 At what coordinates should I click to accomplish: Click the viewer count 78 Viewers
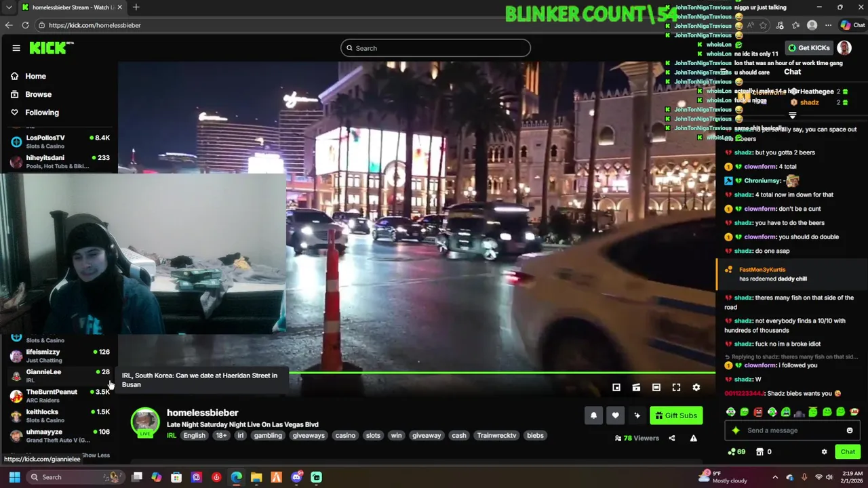point(637,439)
